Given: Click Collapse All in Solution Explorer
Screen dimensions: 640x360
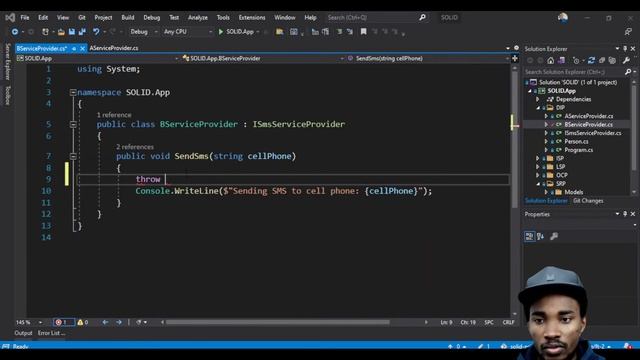Looking at the screenshot, I should pos(602,60).
